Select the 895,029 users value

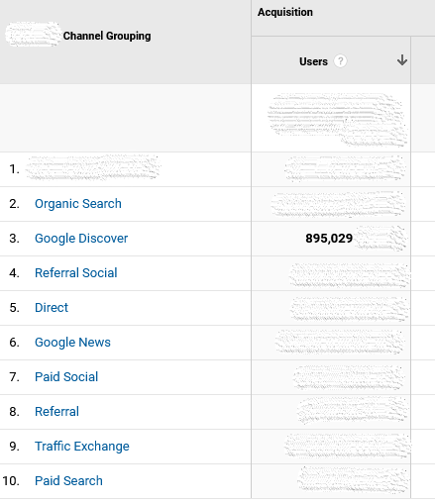click(329, 239)
